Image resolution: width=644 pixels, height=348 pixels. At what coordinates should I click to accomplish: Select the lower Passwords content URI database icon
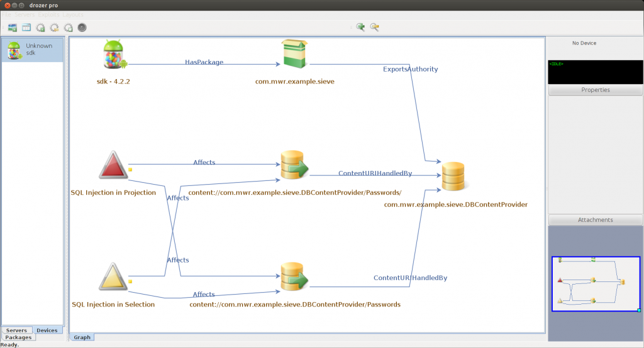(x=294, y=276)
